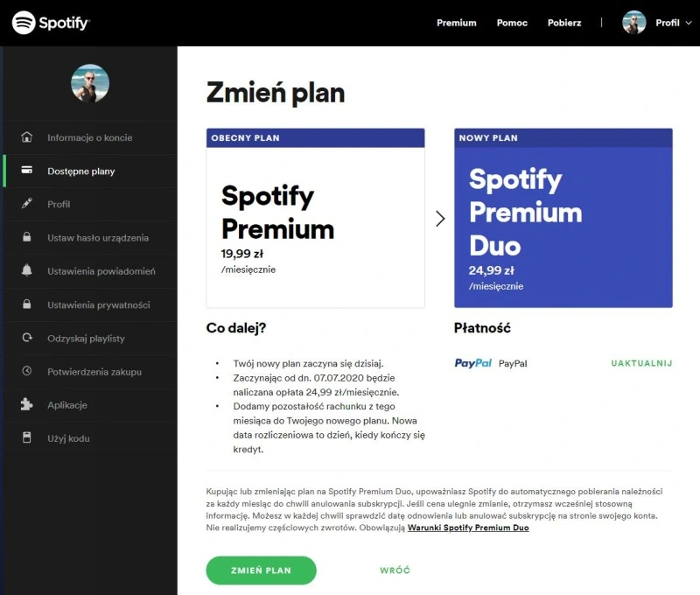
Task: Open the Premium menu item
Action: tap(456, 23)
